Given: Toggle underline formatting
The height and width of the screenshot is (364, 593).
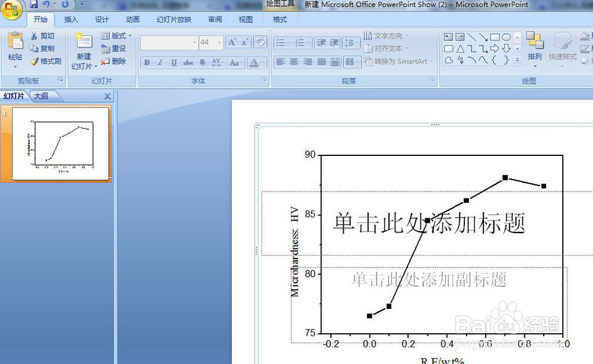Looking at the screenshot, I should (174, 62).
